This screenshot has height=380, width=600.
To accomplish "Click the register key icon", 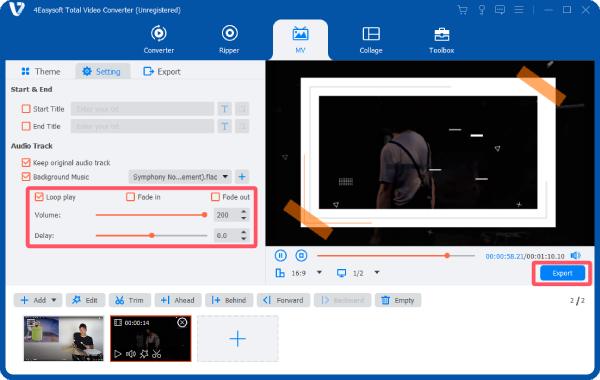I will pyautogui.click(x=482, y=10).
